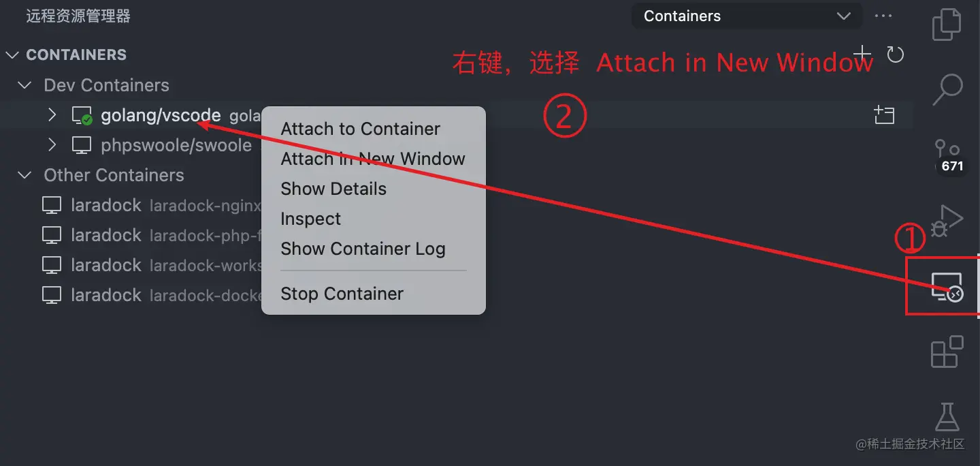Screen dimensions: 980x466
Task: Open the Containers dropdown selector
Action: [x=747, y=16]
